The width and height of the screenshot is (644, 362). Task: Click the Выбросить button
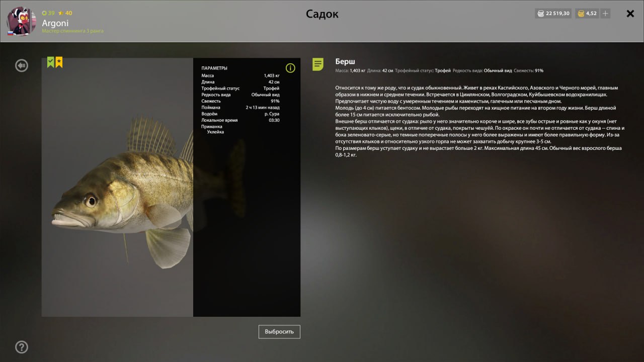click(279, 332)
